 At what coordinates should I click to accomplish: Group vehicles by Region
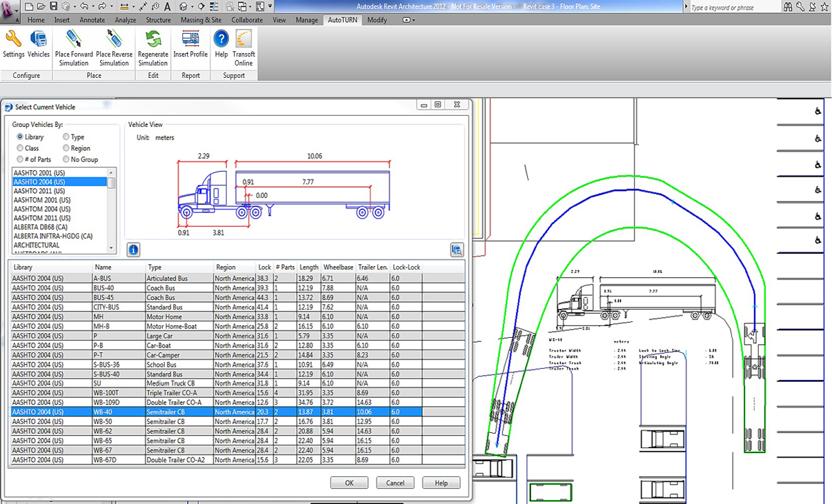(66, 148)
